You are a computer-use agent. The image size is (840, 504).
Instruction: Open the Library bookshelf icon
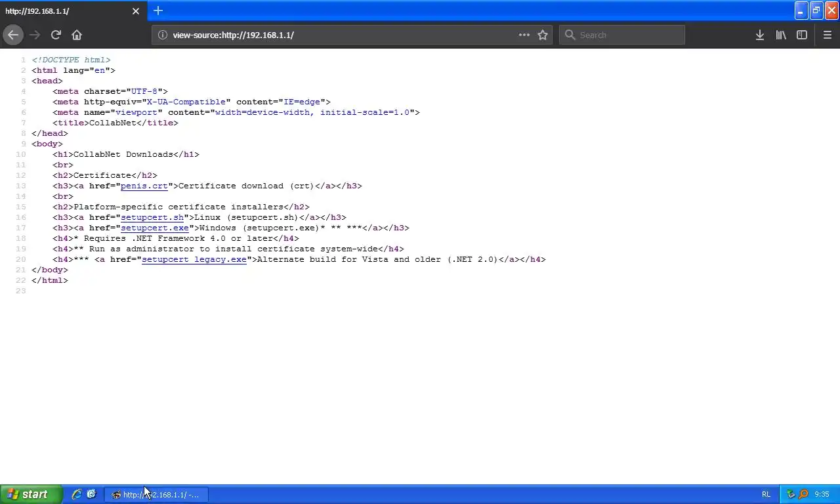(781, 35)
